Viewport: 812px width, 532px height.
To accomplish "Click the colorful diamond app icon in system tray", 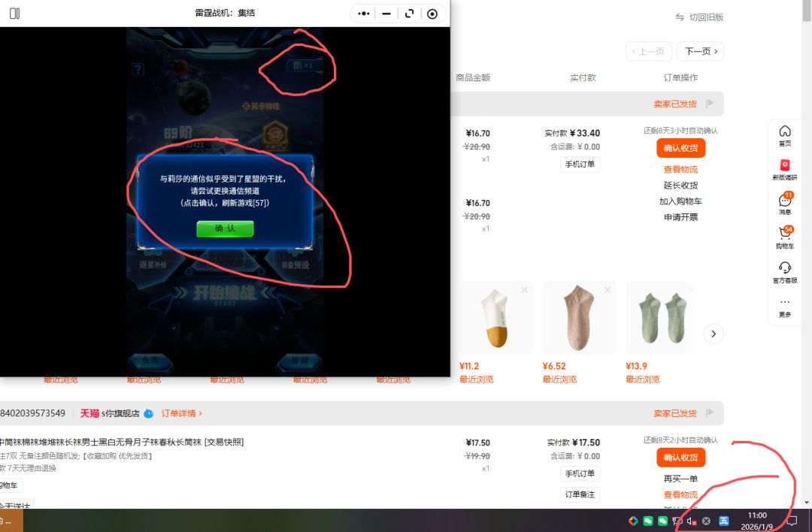I will (x=633, y=521).
